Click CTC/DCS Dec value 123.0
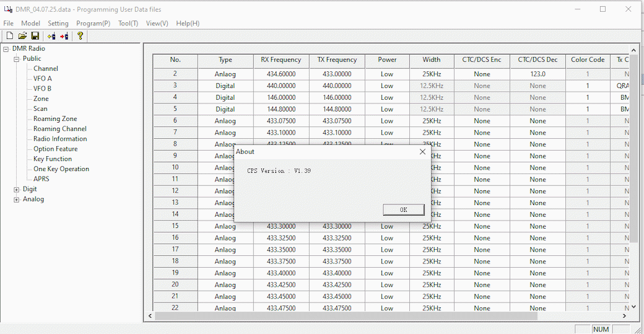This screenshot has width=644, height=334. point(537,74)
